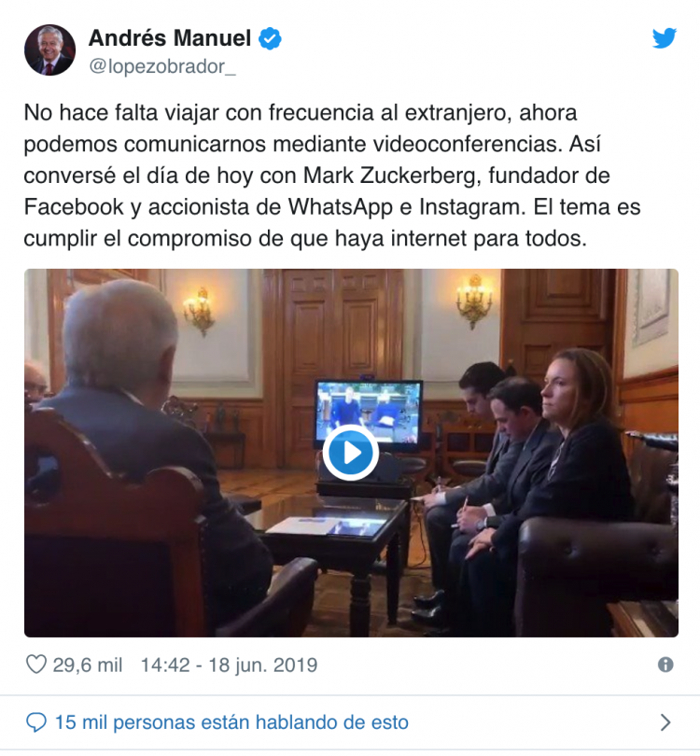Open the 14:42 - 18 jun. 2019 timestamp
Screen dimensions: 700x756
click(x=229, y=665)
